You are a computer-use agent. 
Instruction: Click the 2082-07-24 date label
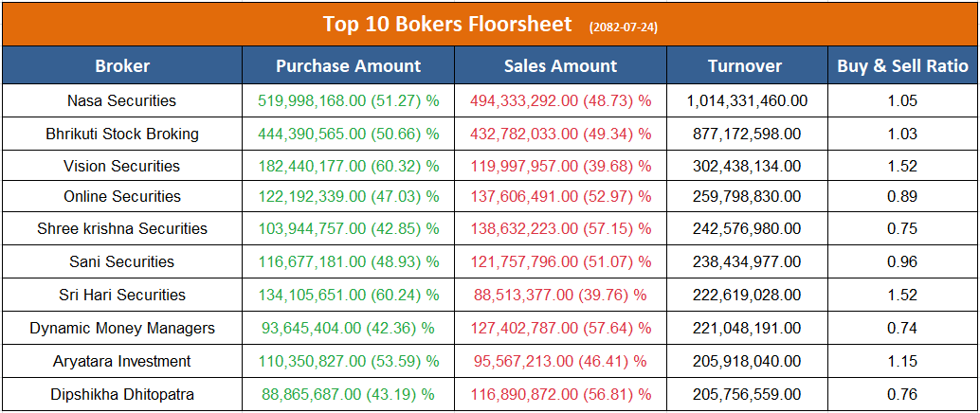(x=623, y=27)
